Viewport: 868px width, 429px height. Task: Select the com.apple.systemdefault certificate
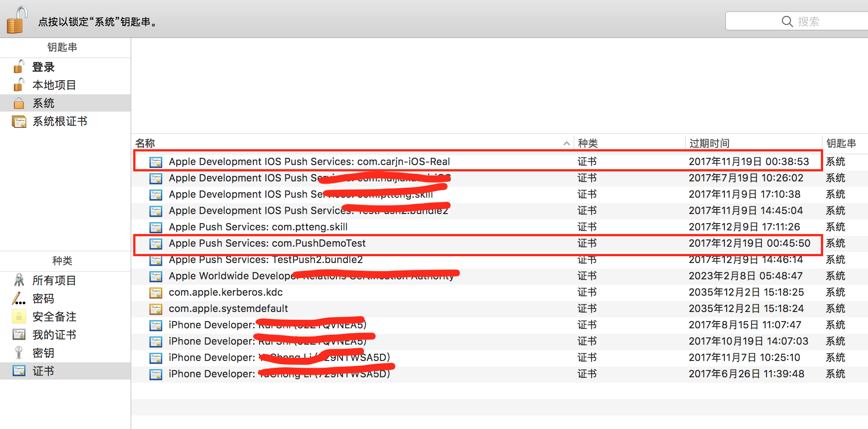[x=228, y=309]
